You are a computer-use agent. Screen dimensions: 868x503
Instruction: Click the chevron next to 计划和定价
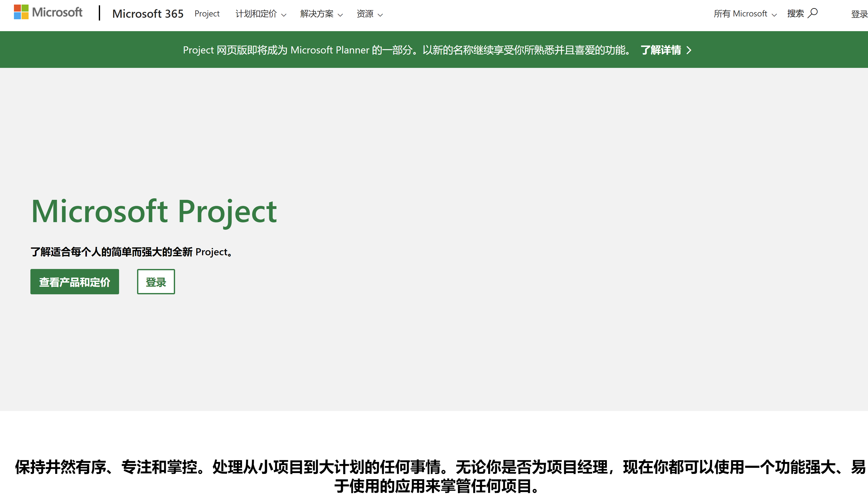(284, 15)
